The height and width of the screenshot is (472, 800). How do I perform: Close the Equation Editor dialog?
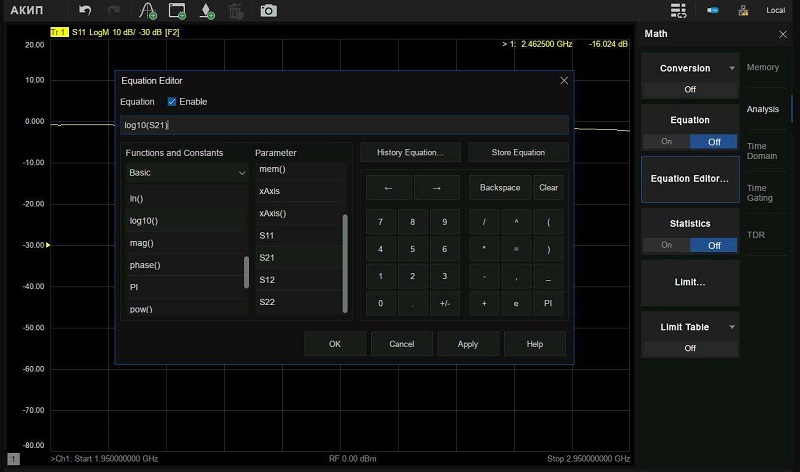click(x=564, y=80)
